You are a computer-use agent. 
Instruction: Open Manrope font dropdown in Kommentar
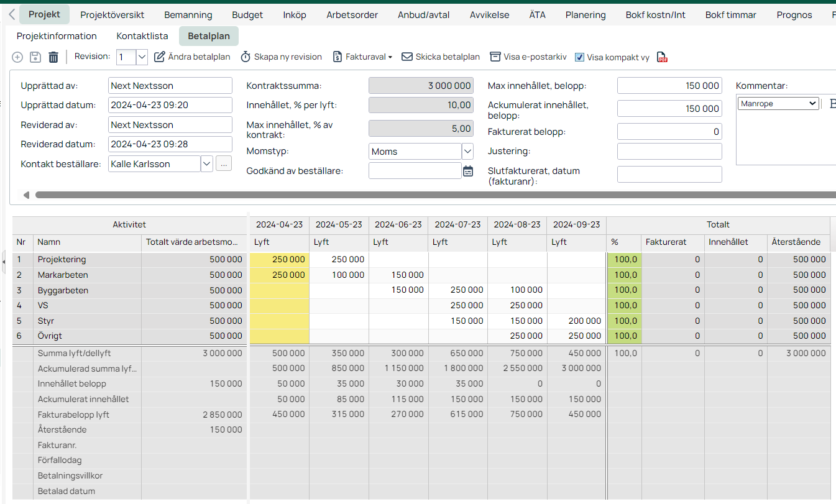point(778,104)
